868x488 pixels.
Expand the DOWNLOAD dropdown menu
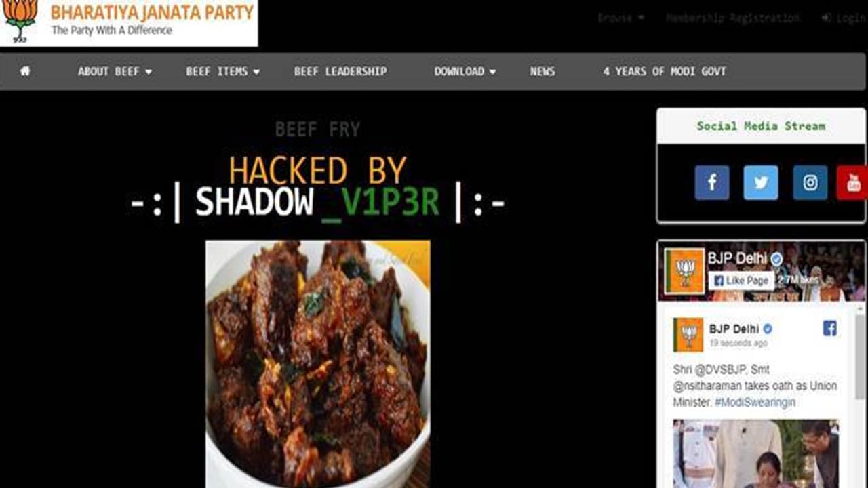(465, 71)
